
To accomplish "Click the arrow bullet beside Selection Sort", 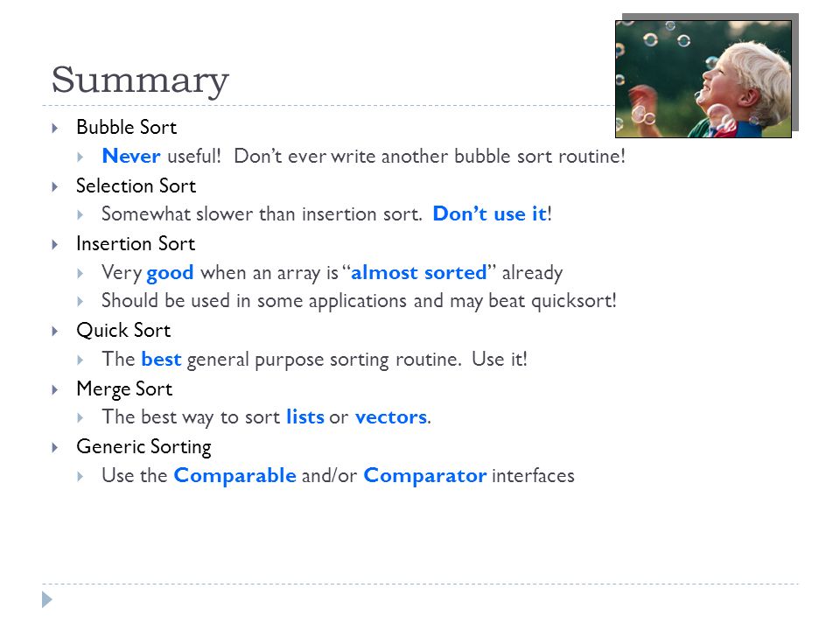I will point(54,186).
